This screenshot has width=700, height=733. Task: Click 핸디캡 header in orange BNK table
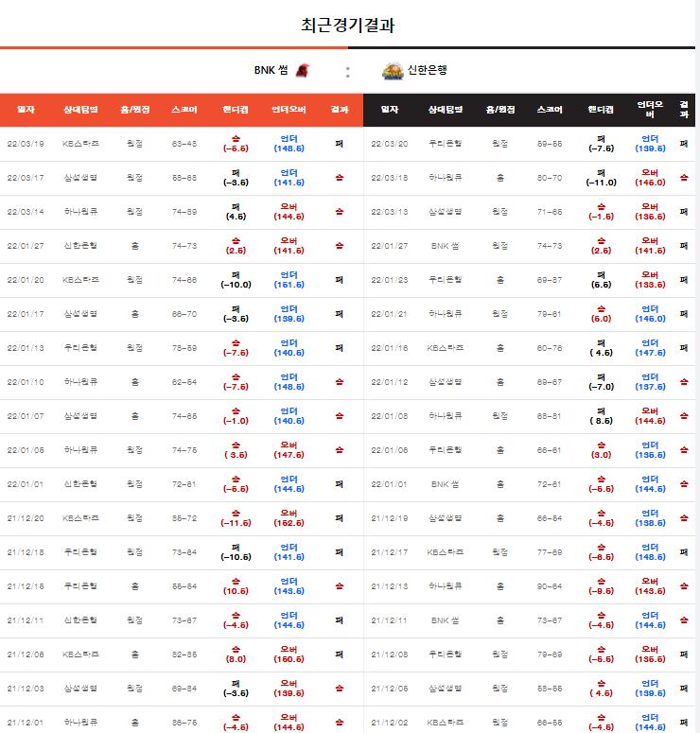pyautogui.click(x=236, y=110)
